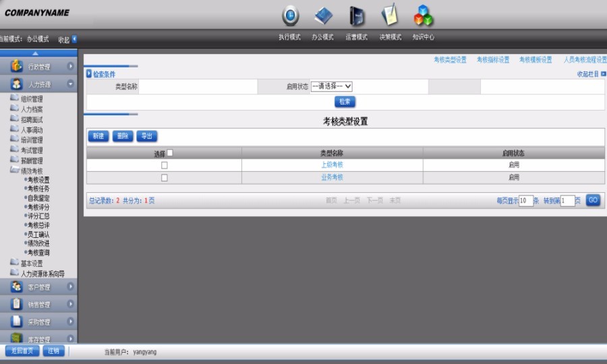This screenshot has height=364, width=607.
Task: Collapse the 人力资源 section arrow
Action: click(70, 84)
